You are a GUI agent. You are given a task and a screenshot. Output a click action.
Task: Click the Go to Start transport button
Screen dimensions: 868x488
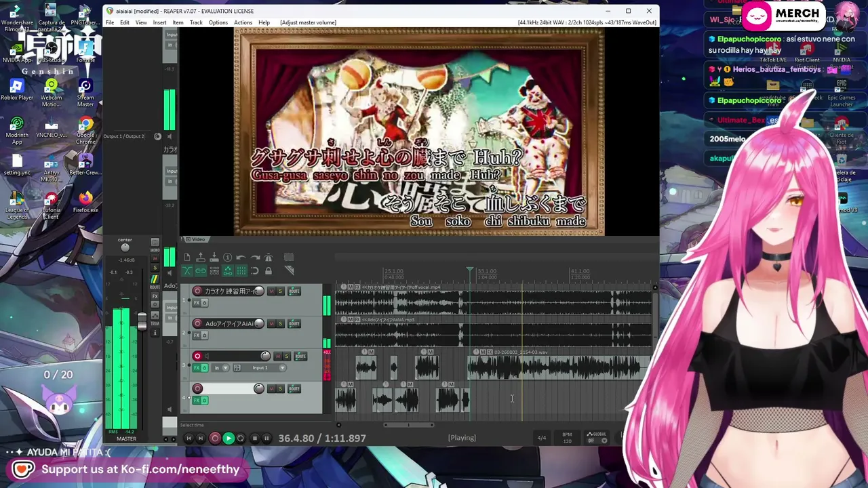(x=189, y=439)
